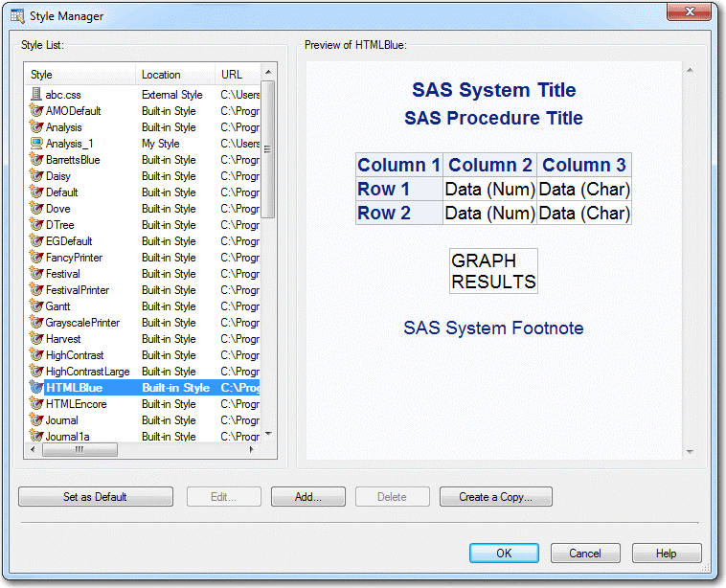The image size is (726, 588).
Task: Click the Cancel button
Action: click(x=585, y=554)
